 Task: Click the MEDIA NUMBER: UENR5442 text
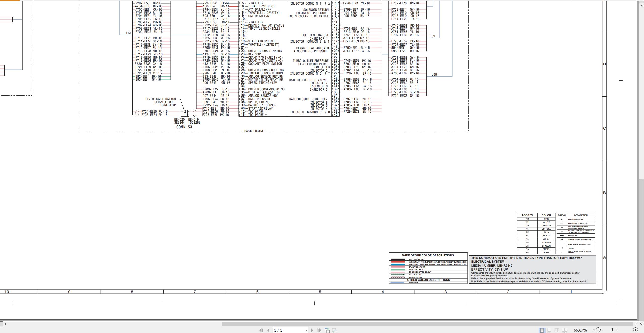(x=492, y=266)
